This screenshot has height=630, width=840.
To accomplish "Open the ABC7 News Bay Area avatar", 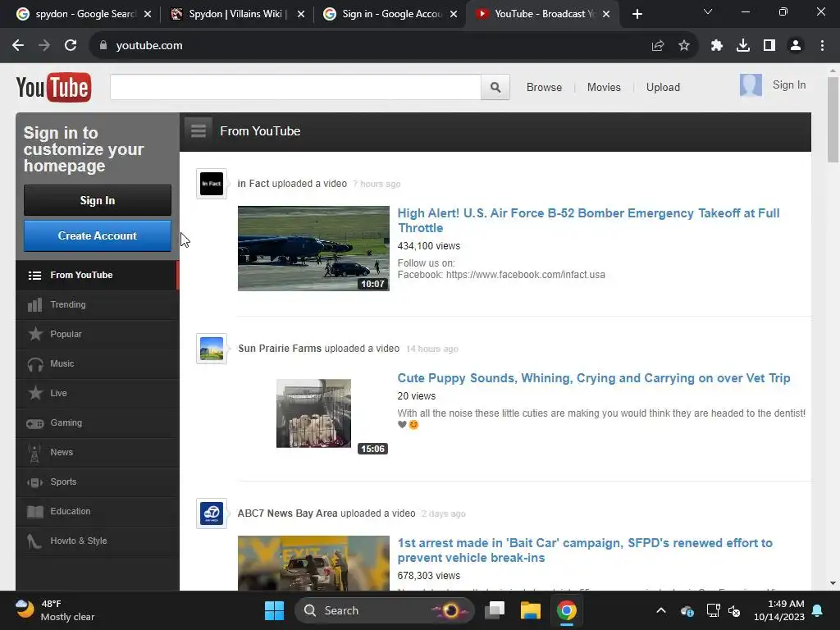I will click(x=212, y=514).
